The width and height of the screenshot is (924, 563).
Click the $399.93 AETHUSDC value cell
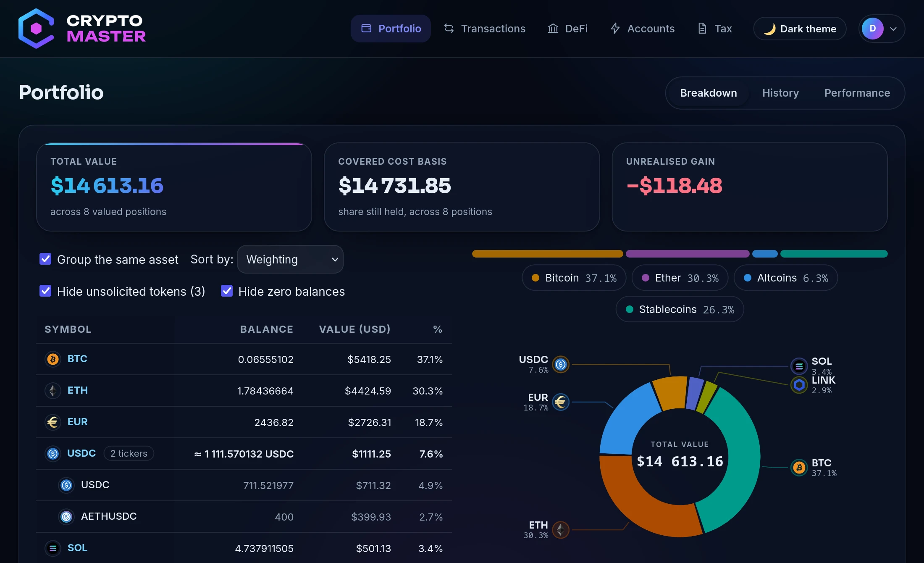pos(371,517)
